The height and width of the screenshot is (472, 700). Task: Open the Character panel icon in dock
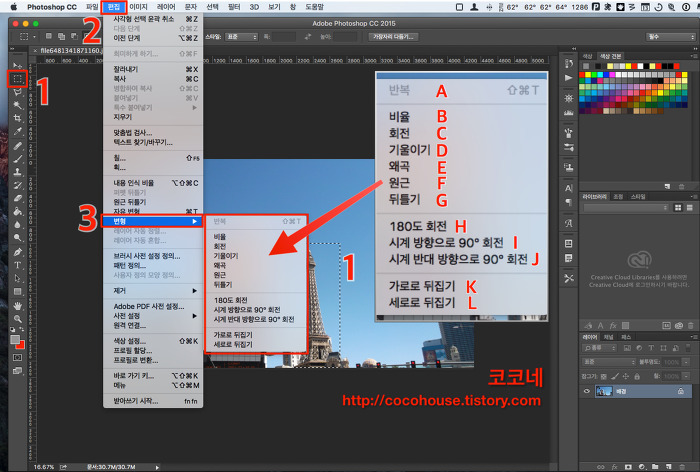pos(568,188)
